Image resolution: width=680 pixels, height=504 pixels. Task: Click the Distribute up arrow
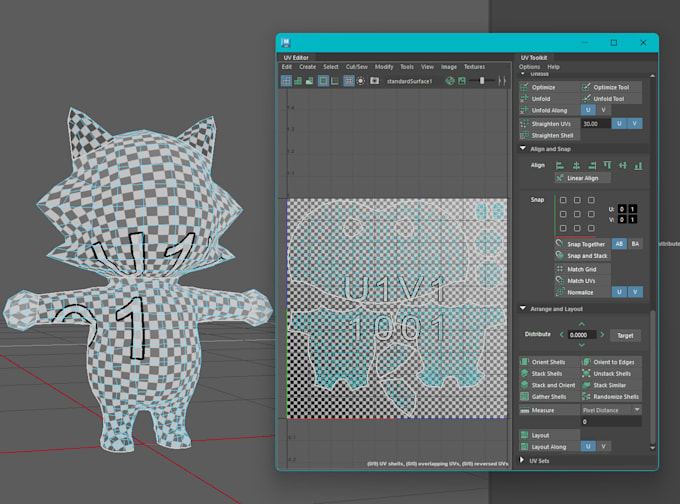582,324
